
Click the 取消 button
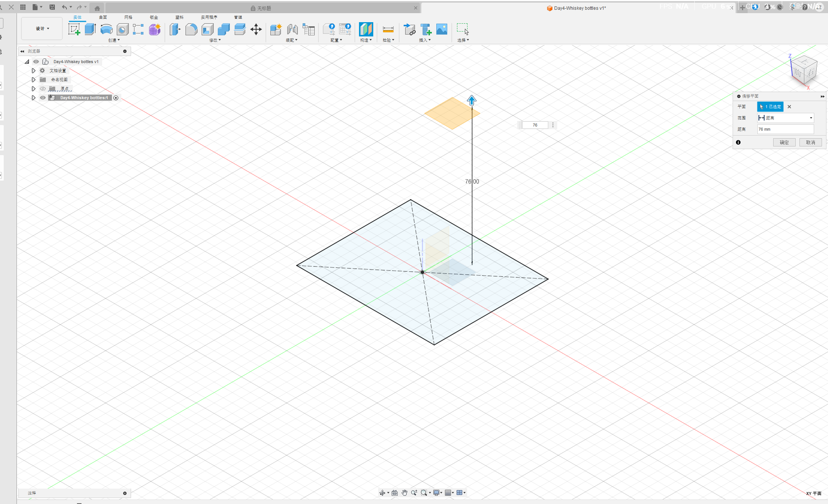point(810,142)
